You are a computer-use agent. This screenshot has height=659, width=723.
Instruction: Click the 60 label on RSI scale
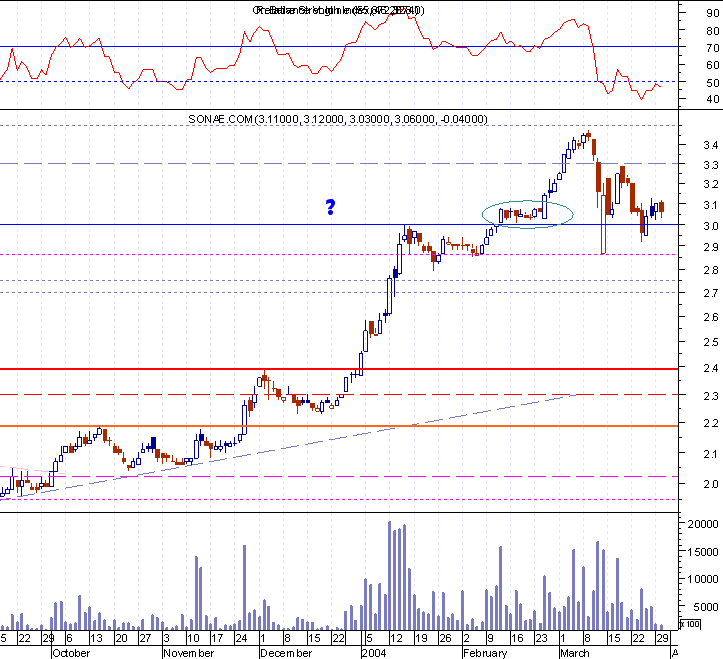[x=713, y=65]
